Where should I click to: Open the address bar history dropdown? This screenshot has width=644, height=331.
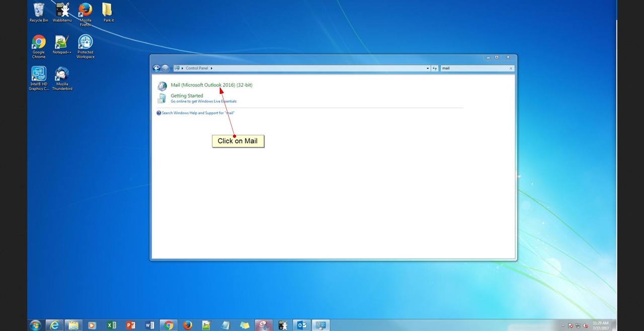[x=428, y=68]
